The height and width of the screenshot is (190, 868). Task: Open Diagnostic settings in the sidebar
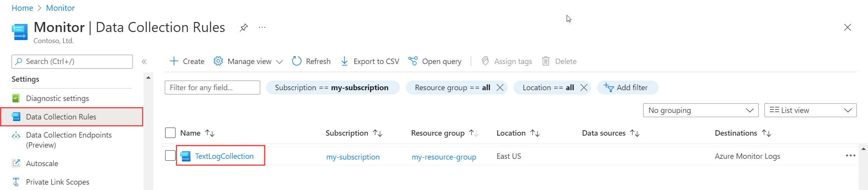pyautogui.click(x=57, y=98)
